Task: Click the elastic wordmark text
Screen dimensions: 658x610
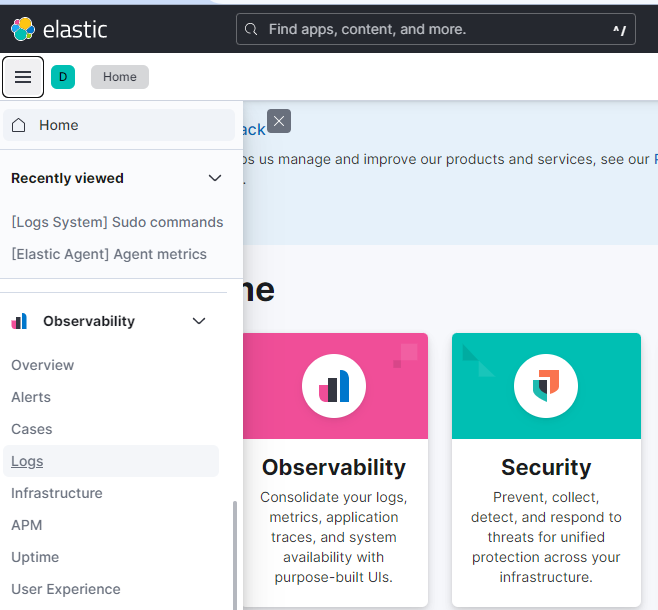Action: 75,29
